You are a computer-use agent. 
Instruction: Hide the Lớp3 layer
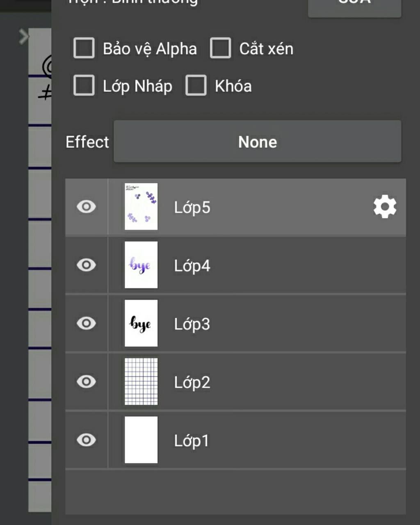[86, 323]
